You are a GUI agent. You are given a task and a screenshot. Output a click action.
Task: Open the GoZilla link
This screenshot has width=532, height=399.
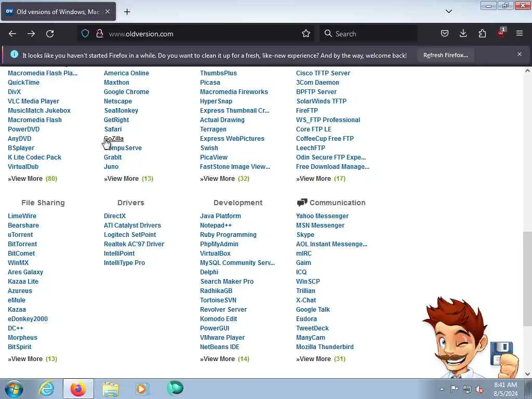point(114,138)
